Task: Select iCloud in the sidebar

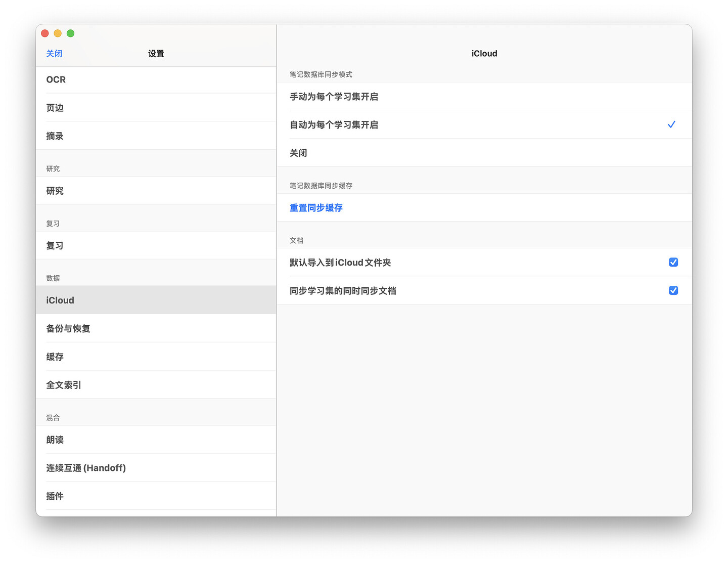Action: coord(156,300)
